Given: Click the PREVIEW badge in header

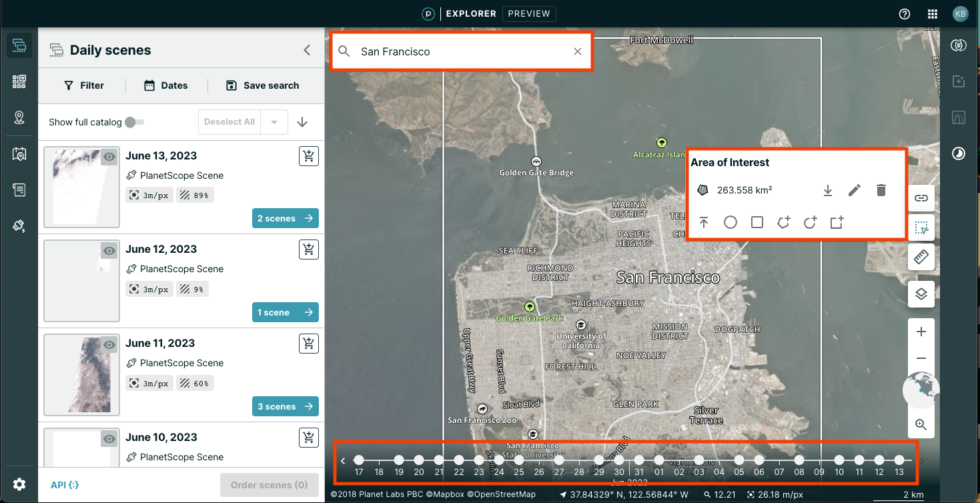Looking at the screenshot, I should 529,13.
